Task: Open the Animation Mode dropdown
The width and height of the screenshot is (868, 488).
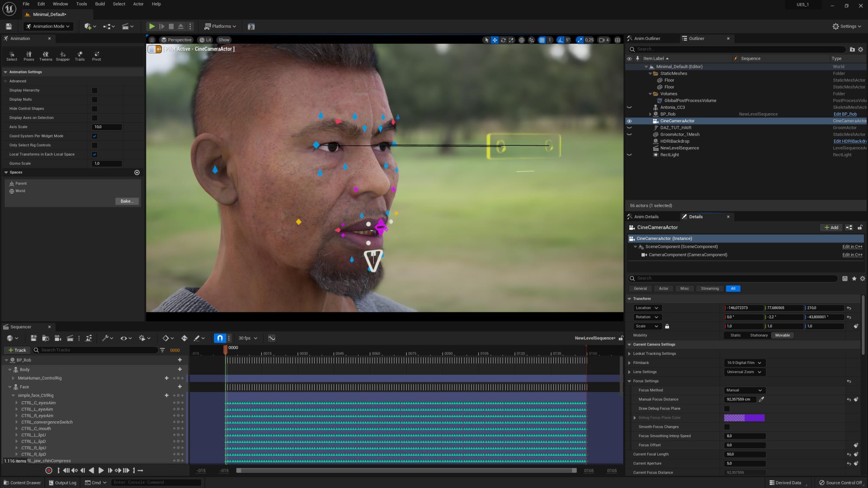Action: click(48, 26)
